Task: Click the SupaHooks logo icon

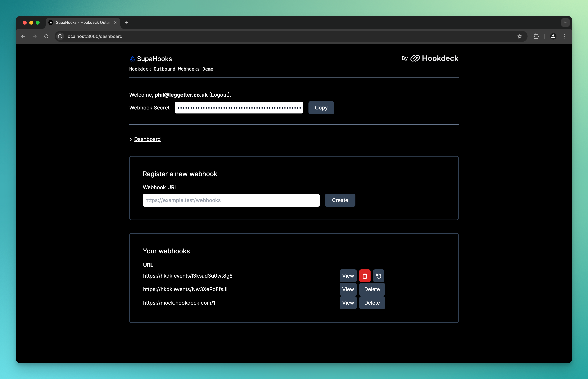Action: pos(133,59)
